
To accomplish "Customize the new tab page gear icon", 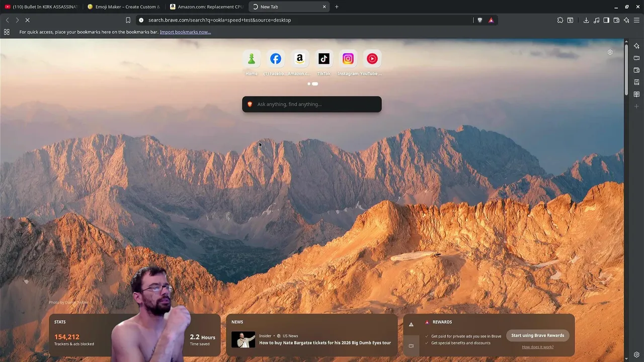I will (610, 52).
